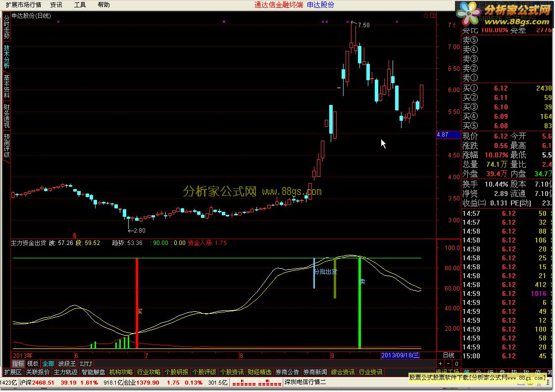555x392 pixels.
Task: Click the blue 分批出货 signal bar
Action: [x=314, y=273]
